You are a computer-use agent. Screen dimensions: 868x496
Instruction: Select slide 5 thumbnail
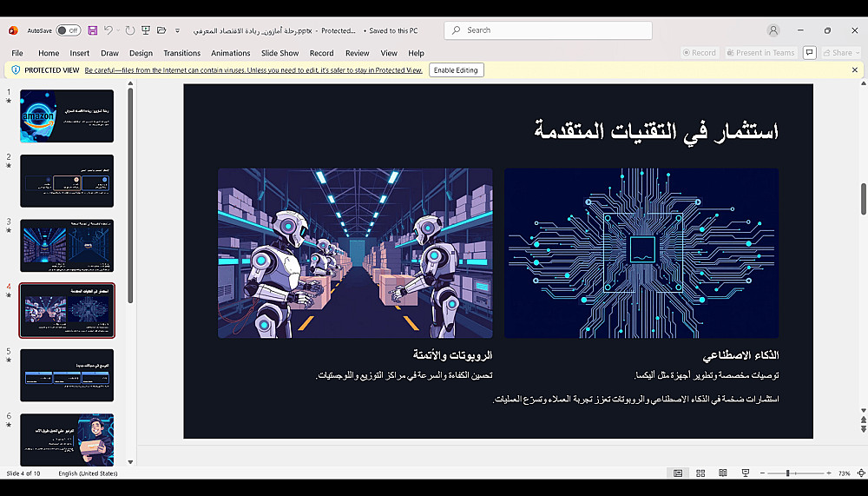click(x=67, y=375)
